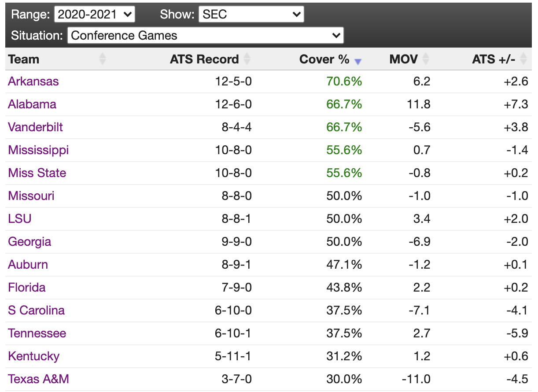Open the Arkansas team link
This screenshot has height=392, width=538.
pyautogui.click(x=33, y=81)
